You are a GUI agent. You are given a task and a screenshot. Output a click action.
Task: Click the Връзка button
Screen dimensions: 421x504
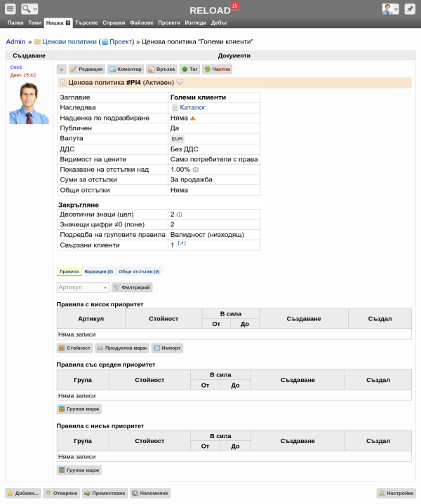161,69
